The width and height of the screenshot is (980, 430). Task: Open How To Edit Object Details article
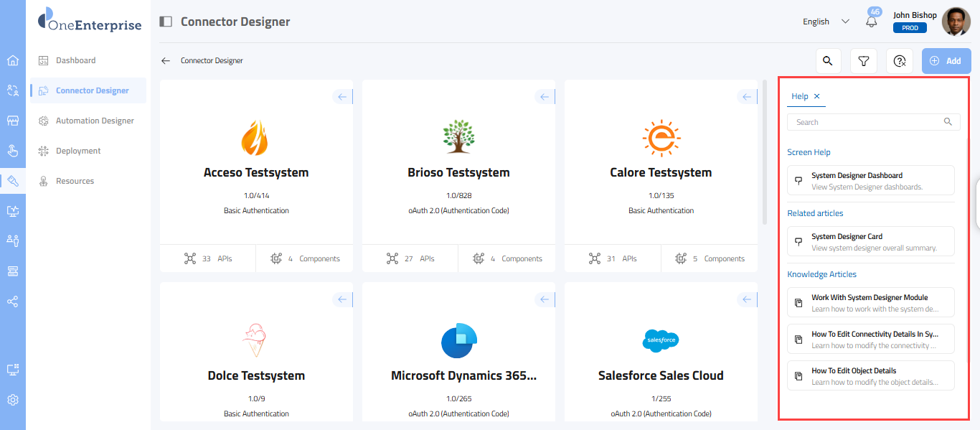pos(870,375)
